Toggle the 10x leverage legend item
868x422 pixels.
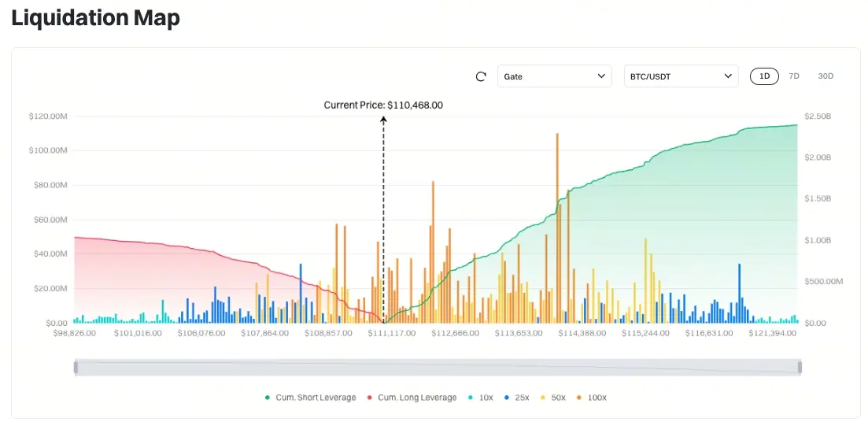pyautogui.click(x=481, y=398)
